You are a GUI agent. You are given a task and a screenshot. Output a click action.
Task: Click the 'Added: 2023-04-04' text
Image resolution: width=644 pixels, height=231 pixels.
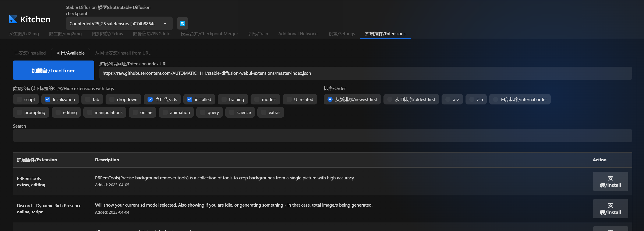112,212
